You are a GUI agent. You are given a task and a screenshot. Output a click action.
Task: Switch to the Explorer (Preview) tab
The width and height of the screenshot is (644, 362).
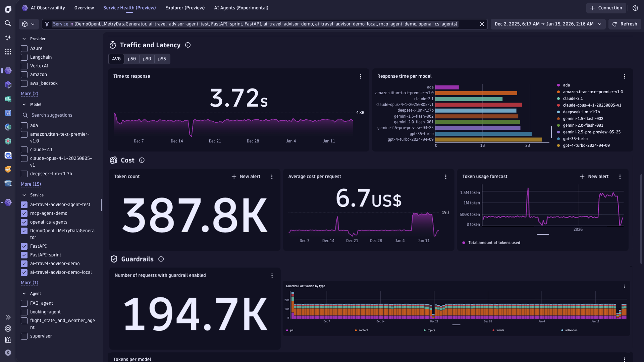[185, 8]
